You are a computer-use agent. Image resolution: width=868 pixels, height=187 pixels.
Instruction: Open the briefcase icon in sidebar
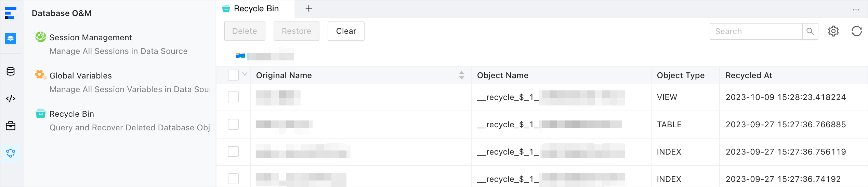pyautogui.click(x=11, y=126)
